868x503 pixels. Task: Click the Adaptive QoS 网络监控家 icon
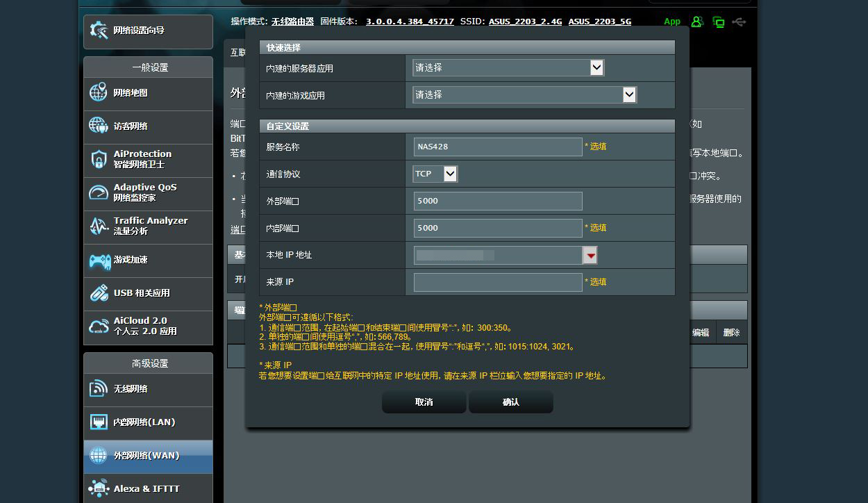tap(98, 193)
